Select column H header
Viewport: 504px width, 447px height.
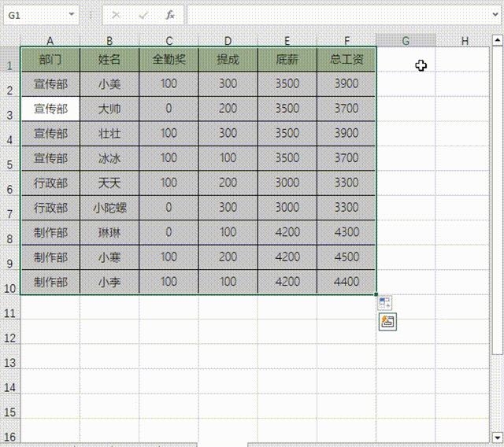(465, 41)
